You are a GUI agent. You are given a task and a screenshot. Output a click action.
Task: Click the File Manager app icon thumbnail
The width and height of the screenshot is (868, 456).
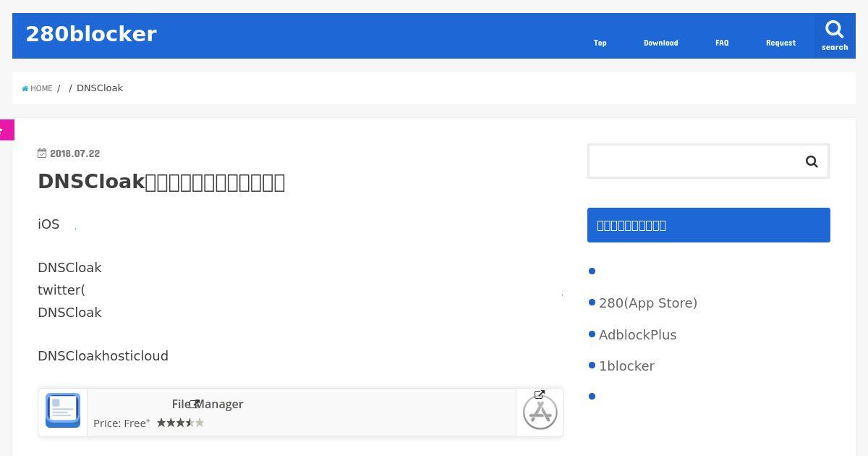63,410
